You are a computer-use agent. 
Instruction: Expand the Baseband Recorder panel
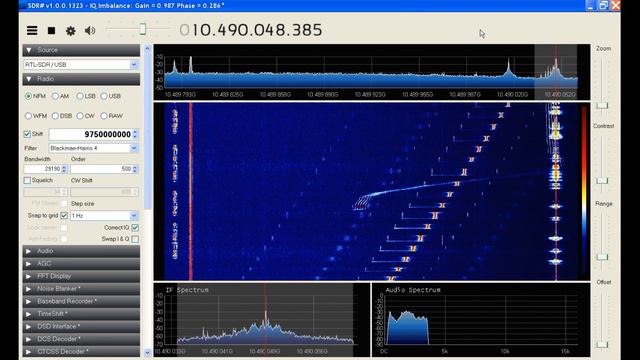click(81, 301)
